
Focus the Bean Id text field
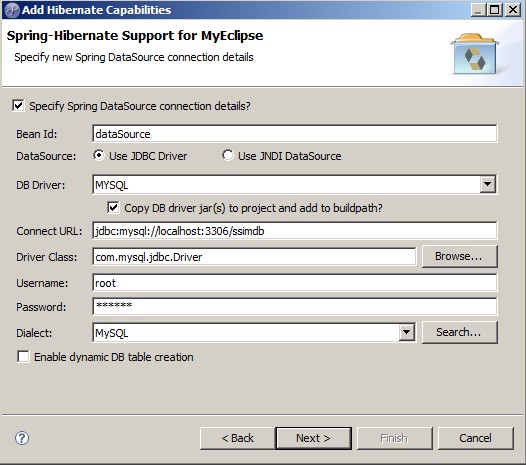click(295, 134)
